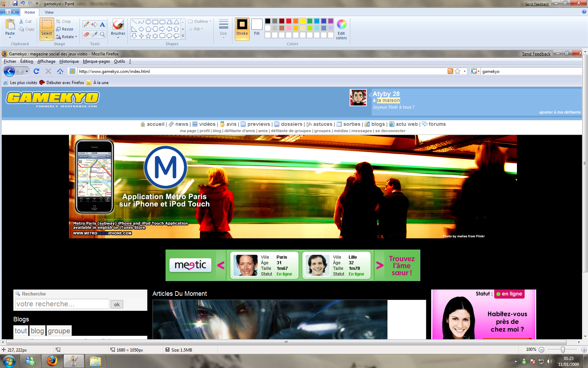The width and height of the screenshot is (588, 368).
Task: Switch to the Home ribbon tab
Action: pyautogui.click(x=30, y=12)
